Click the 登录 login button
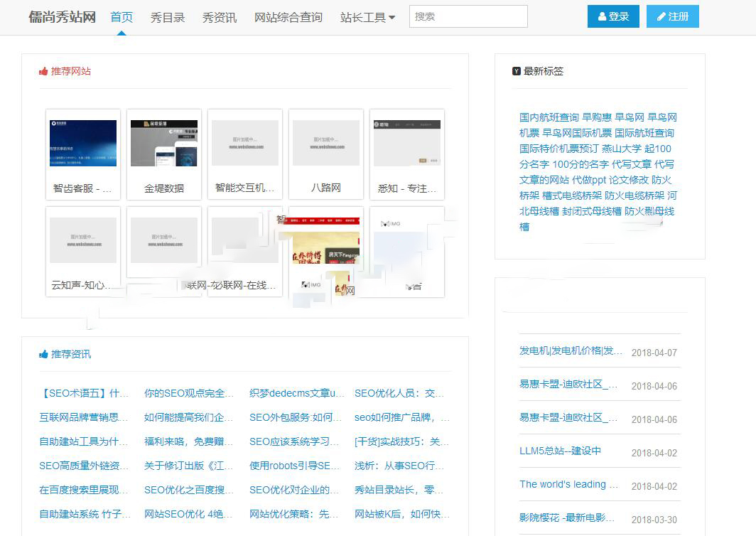The width and height of the screenshot is (756, 536). pos(613,16)
